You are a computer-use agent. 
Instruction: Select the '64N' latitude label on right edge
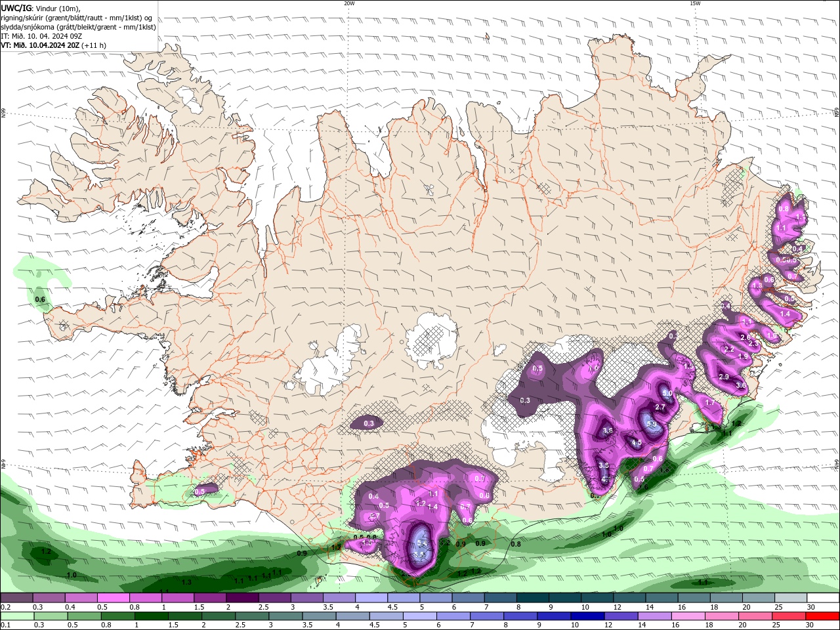coord(837,463)
